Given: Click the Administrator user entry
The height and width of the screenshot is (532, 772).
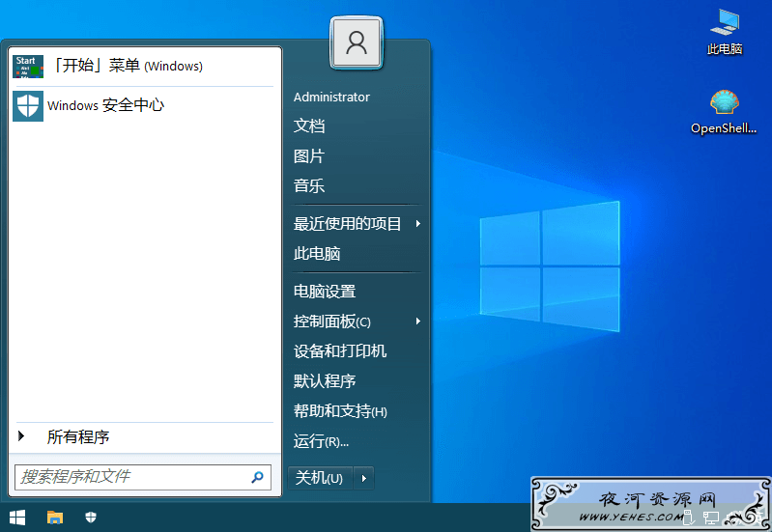Looking at the screenshot, I should (331, 97).
